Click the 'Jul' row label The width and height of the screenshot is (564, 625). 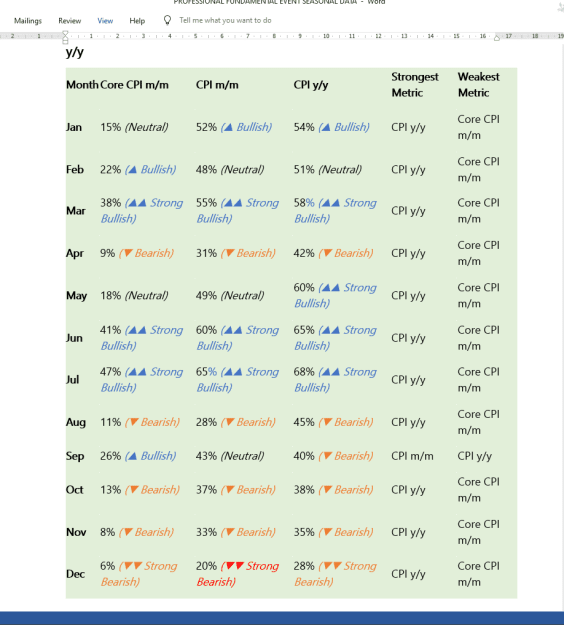(x=73, y=379)
